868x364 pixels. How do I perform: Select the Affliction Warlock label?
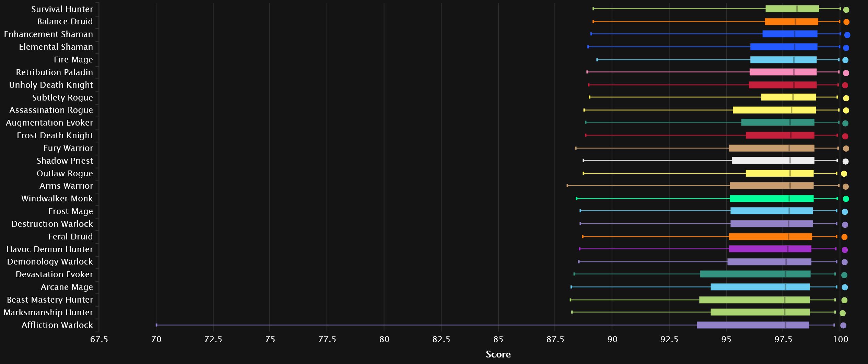pos(57,325)
